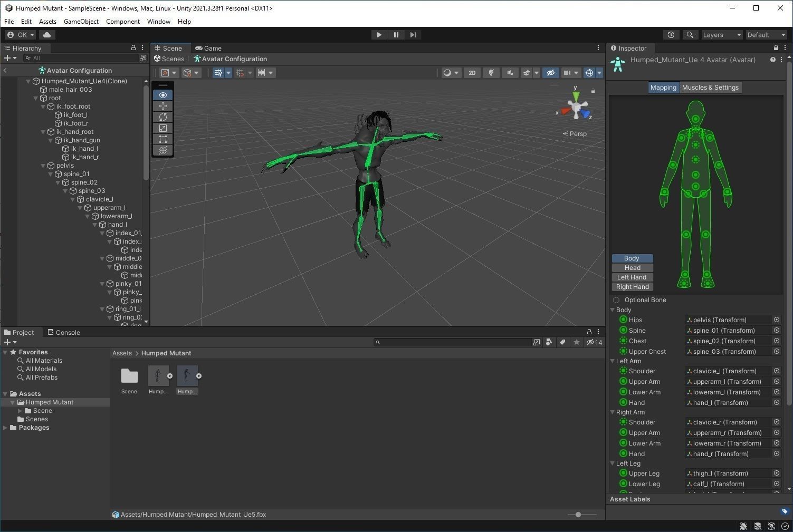This screenshot has width=793, height=532.
Task: Click the favorite star icon in Project toolbar
Action: (576, 342)
